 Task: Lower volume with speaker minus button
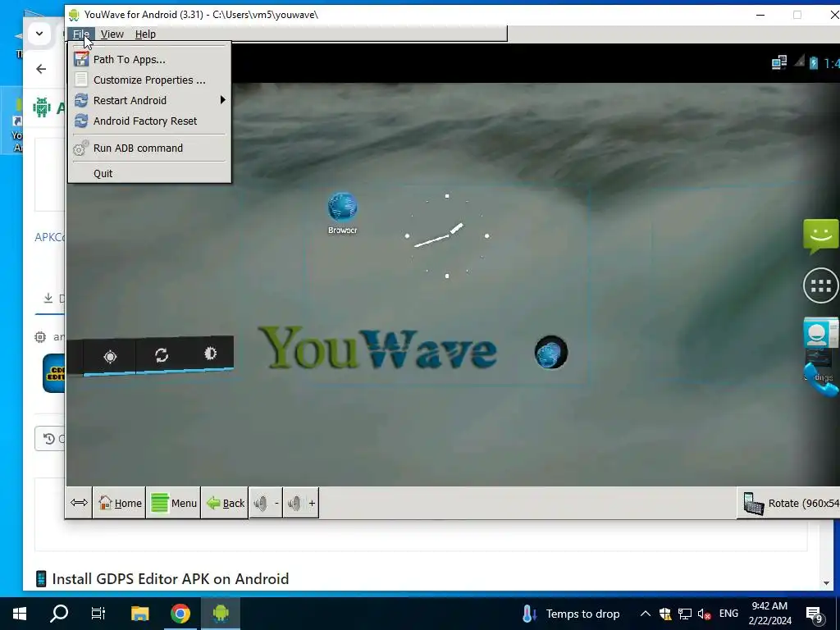click(x=266, y=503)
